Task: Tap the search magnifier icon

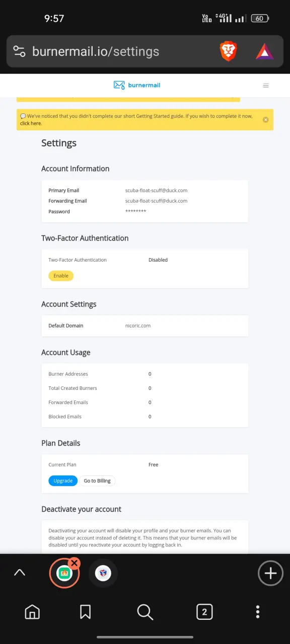Action: click(145, 612)
